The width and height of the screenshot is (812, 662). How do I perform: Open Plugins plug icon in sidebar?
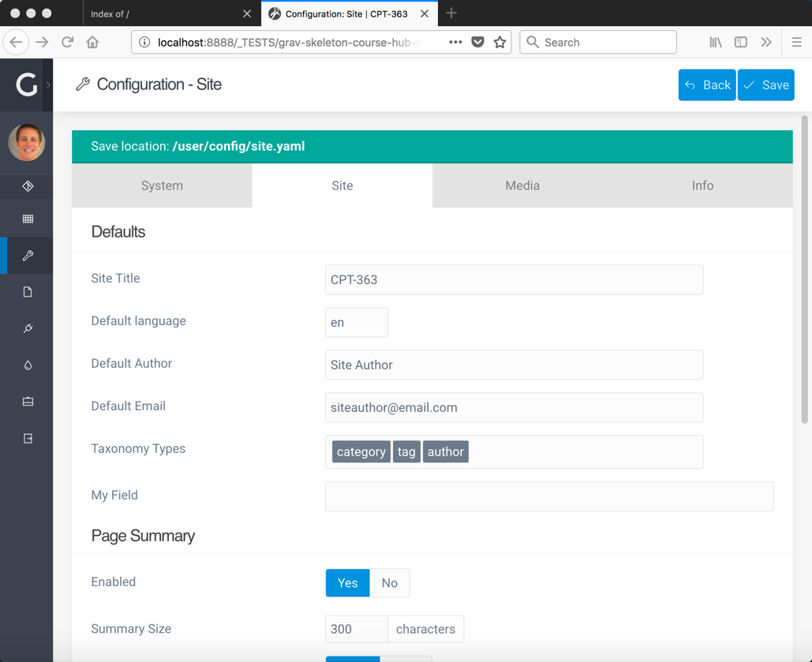pos(28,328)
